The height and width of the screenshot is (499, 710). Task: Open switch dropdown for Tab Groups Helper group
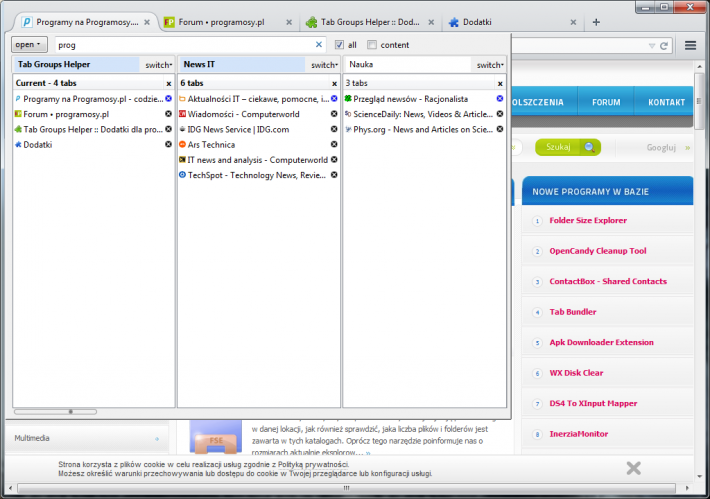pos(158,65)
